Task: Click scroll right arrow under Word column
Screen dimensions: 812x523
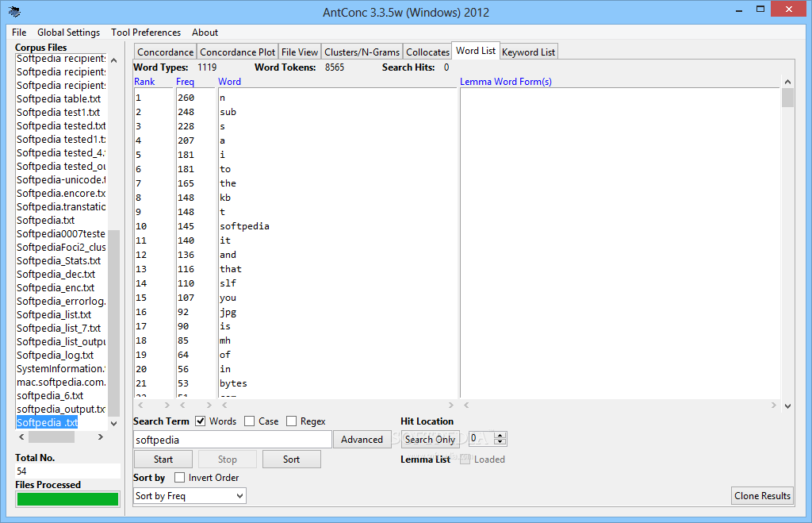Action: click(x=450, y=405)
